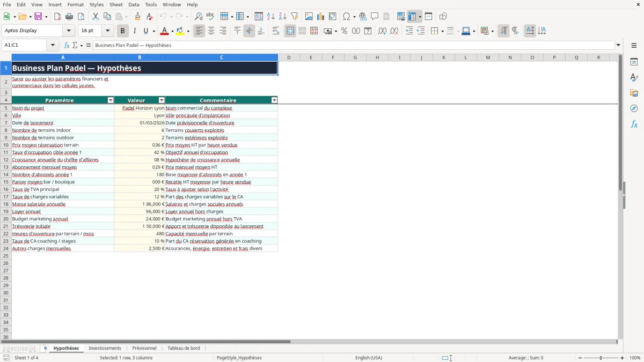Screen dimensions: 644x362
Task: Open the Sheet menu
Action: tap(116, 4)
